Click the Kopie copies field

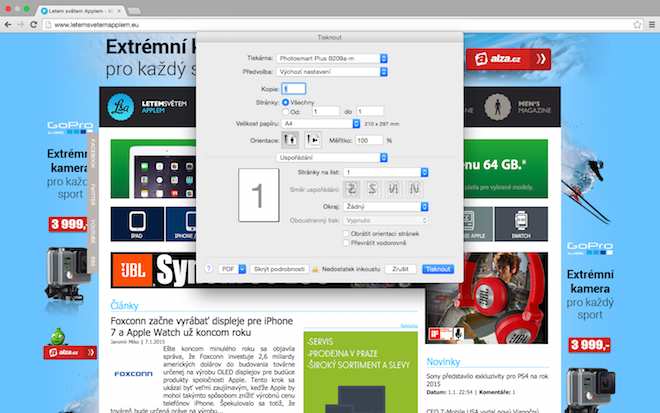pyautogui.click(x=293, y=89)
